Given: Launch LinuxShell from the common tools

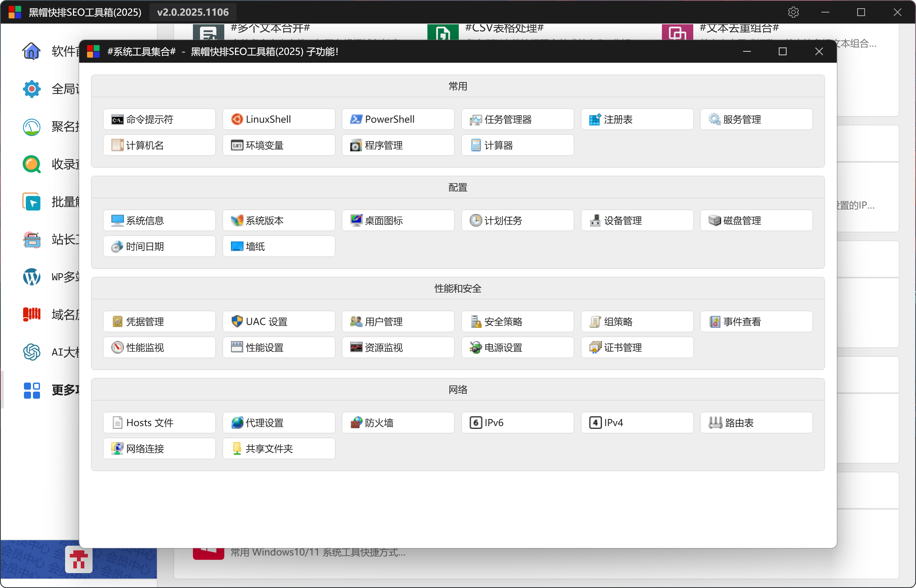Looking at the screenshot, I should pos(278,119).
